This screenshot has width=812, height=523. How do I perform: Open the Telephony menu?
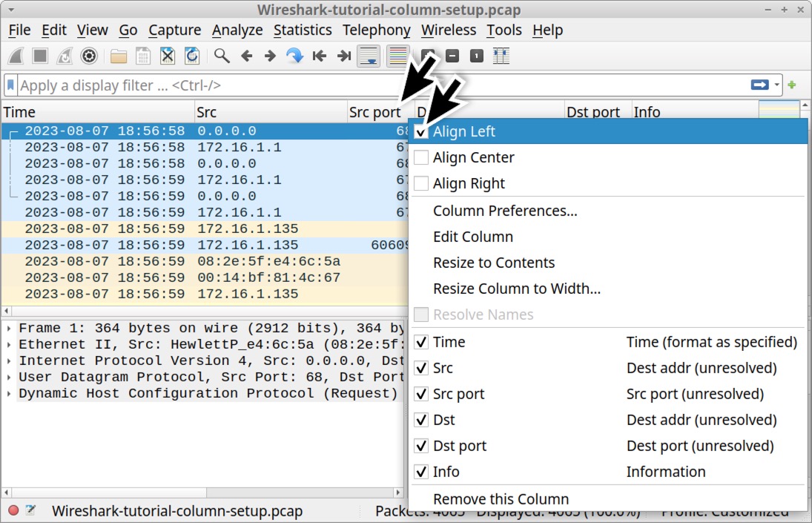(377, 30)
